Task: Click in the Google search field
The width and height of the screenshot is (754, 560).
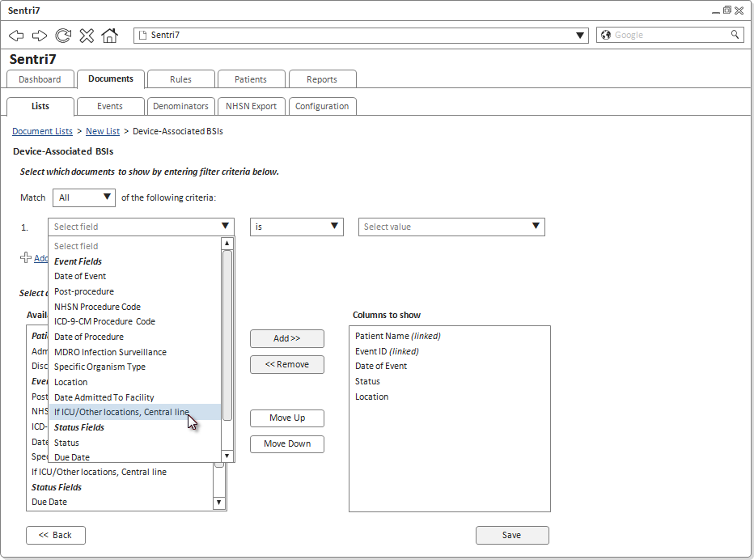Action: point(671,35)
